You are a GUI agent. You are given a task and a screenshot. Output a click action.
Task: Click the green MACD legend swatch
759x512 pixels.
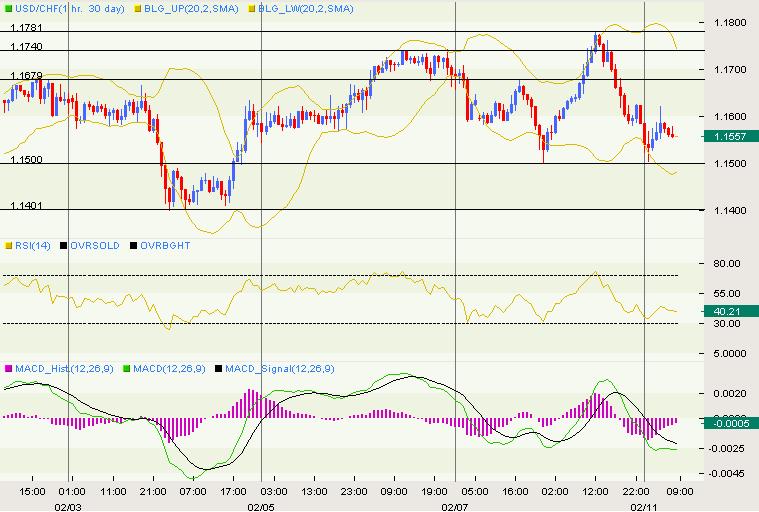click(x=126, y=369)
